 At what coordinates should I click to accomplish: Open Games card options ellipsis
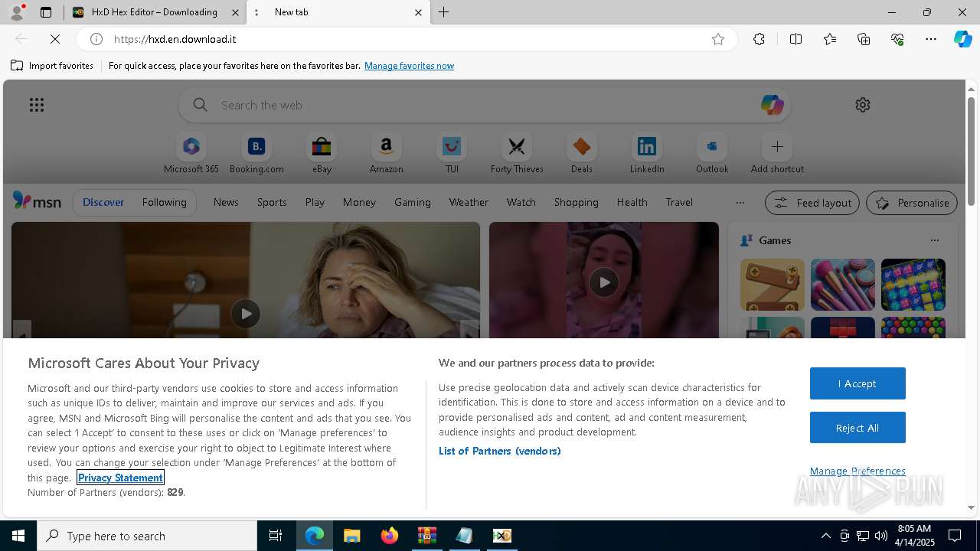(934, 240)
